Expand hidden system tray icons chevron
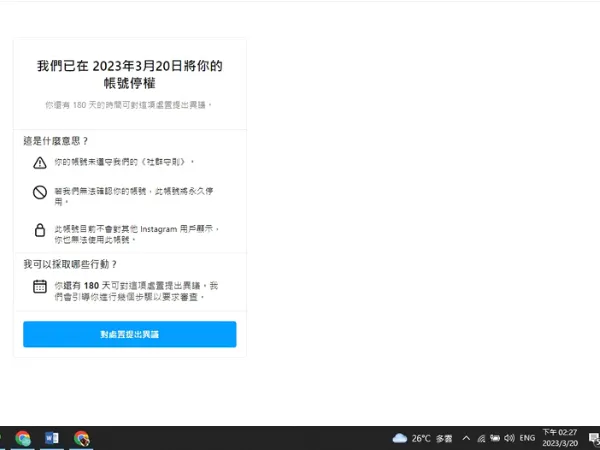Screen dimensions: 600x450 tap(466, 438)
